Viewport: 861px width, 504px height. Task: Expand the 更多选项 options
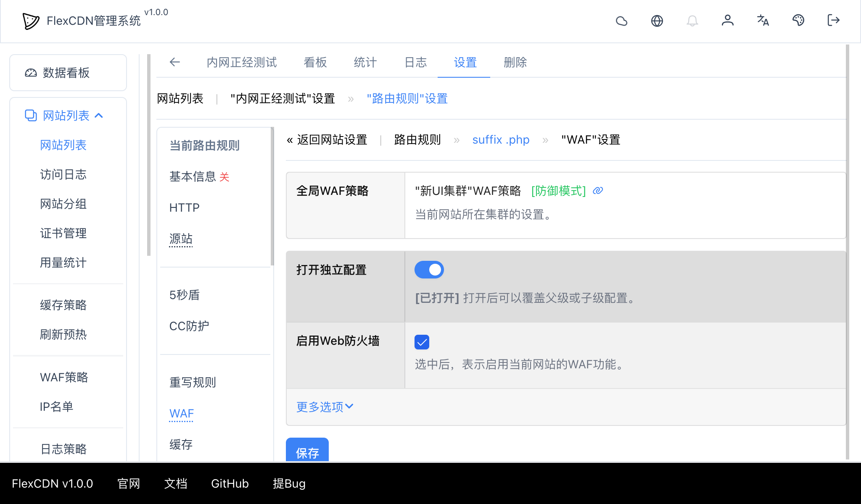[324, 407]
